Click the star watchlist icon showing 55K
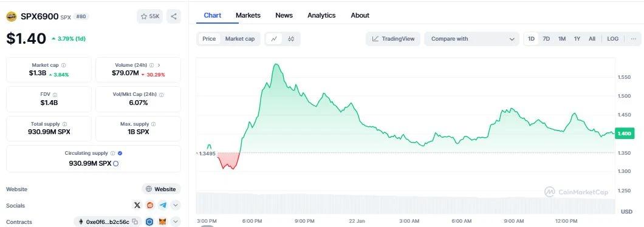This screenshot has width=644, height=227. (150, 16)
